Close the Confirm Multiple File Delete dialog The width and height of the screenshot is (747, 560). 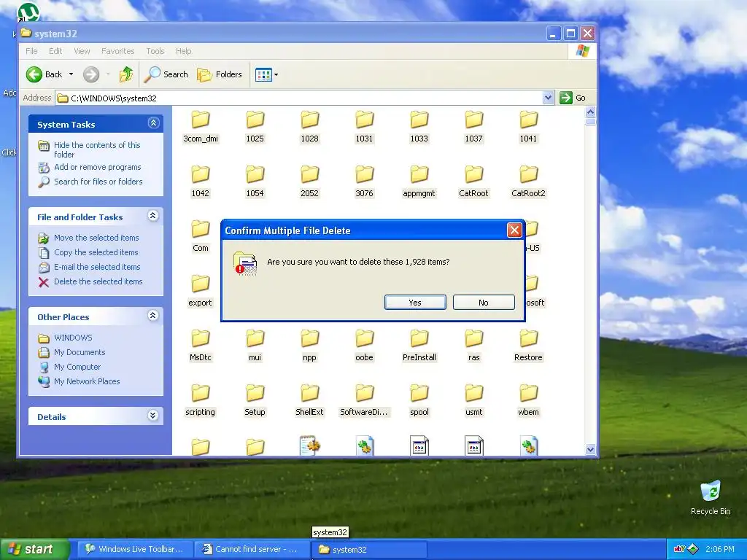[514, 230]
